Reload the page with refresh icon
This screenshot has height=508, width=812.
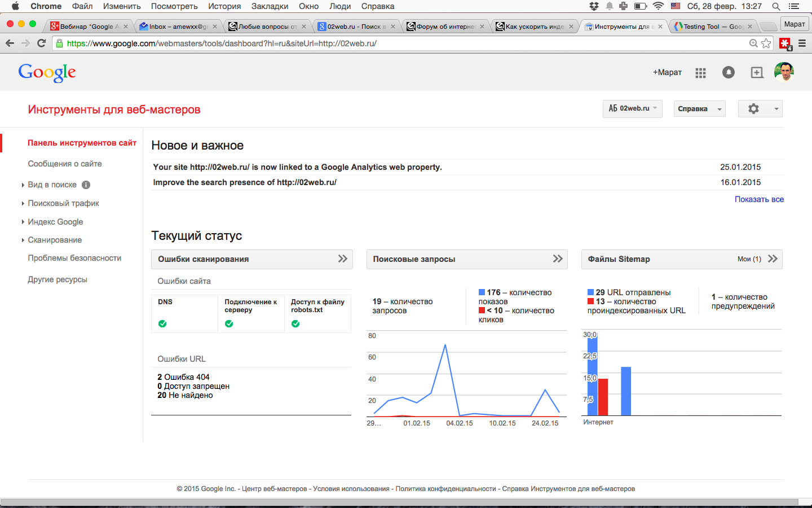click(41, 43)
